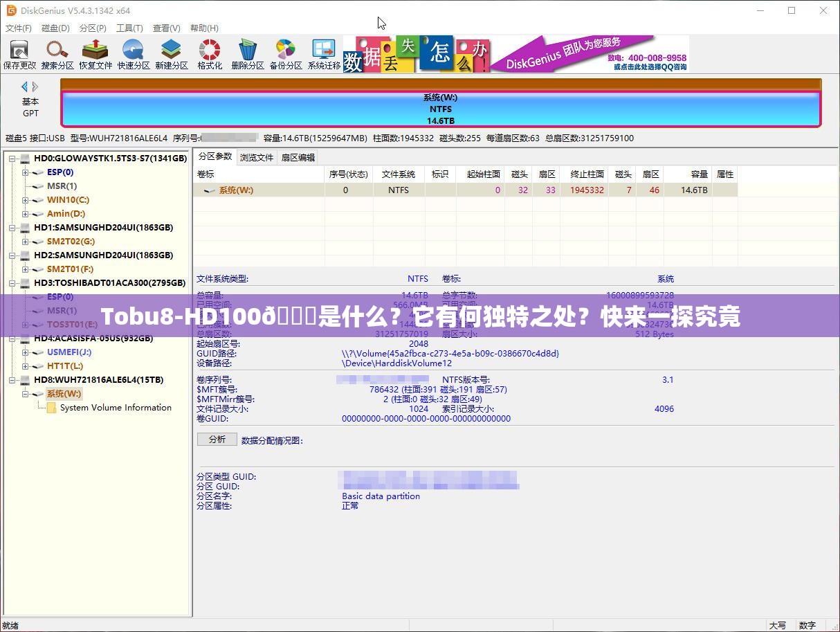Image resolution: width=840 pixels, height=632 pixels.
Task: Start 系统迁移 (System Migration)
Action: [x=323, y=53]
